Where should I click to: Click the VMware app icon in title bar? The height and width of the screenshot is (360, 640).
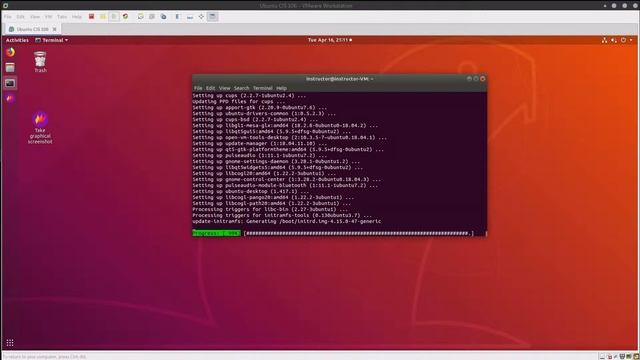click(5, 6)
